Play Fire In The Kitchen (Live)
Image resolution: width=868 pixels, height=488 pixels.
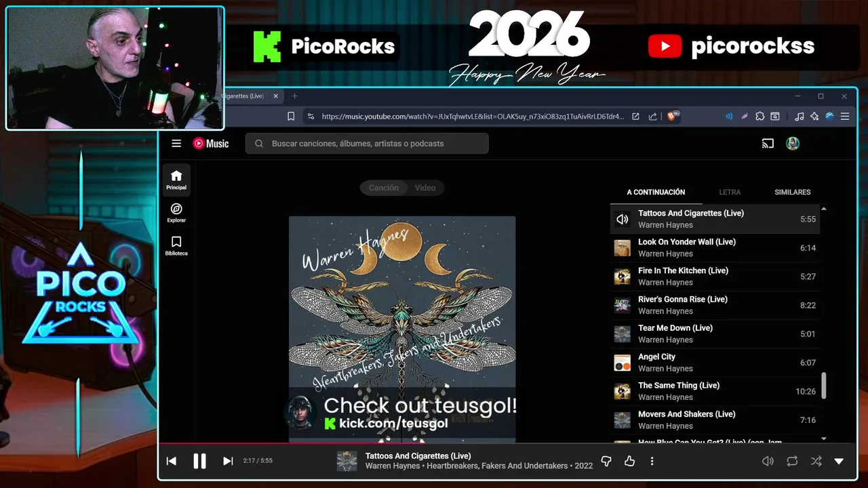[715, 277]
